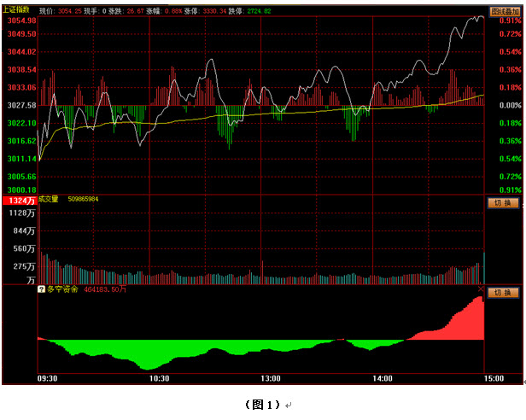
Task: Click the 3054.98 top price axis label
Action: click(19, 20)
